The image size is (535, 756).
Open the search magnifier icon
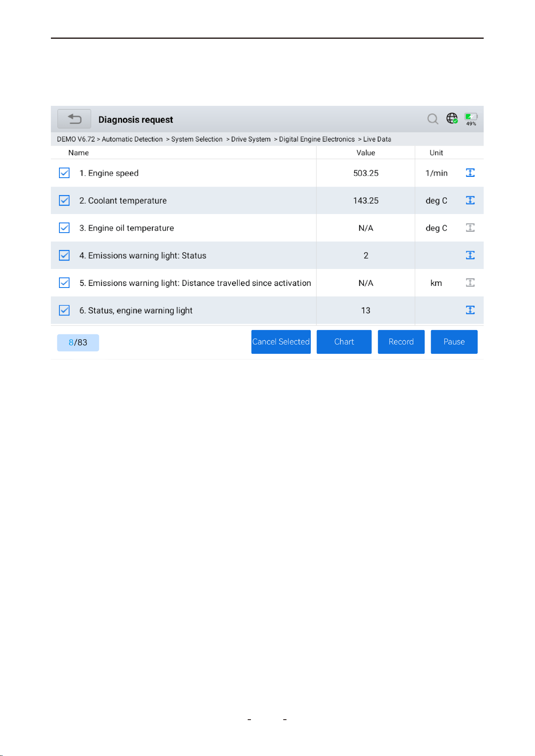pos(433,119)
